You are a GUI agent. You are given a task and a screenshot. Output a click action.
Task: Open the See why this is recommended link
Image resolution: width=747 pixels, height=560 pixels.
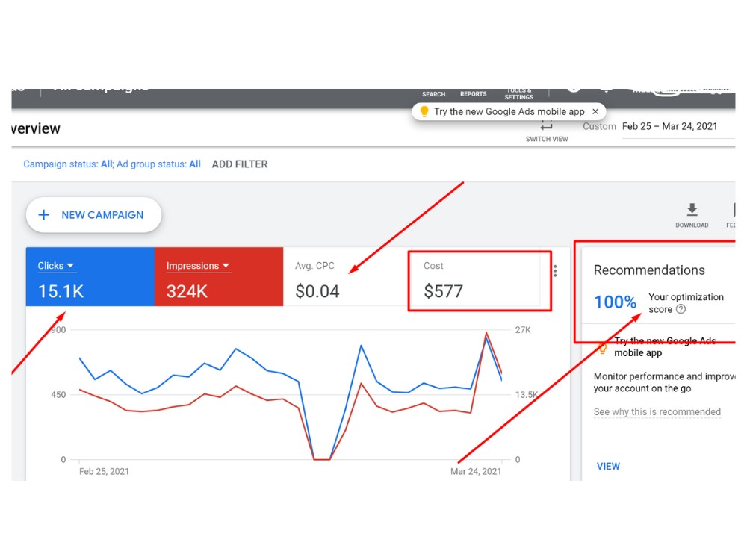[657, 411]
